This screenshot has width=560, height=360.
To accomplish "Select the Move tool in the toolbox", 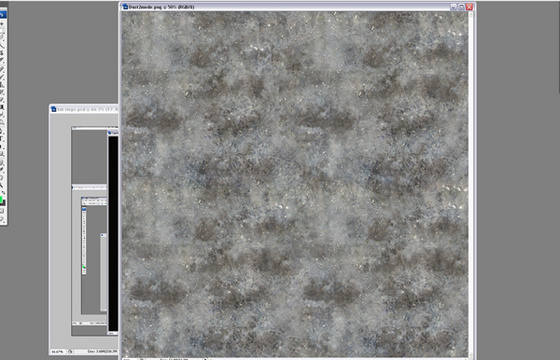I will [2, 24].
